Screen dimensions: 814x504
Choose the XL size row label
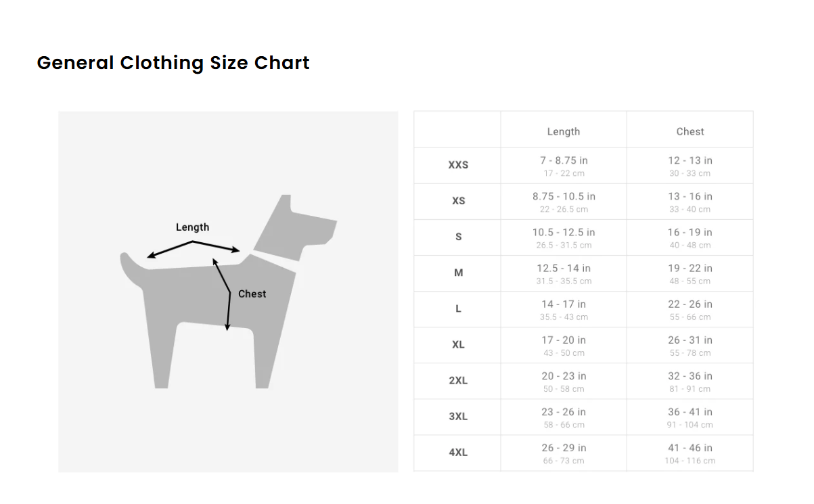click(x=458, y=344)
